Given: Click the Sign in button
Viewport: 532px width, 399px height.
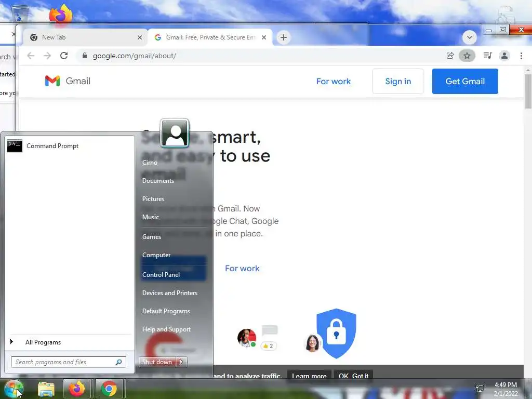Looking at the screenshot, I should [398, 82].
